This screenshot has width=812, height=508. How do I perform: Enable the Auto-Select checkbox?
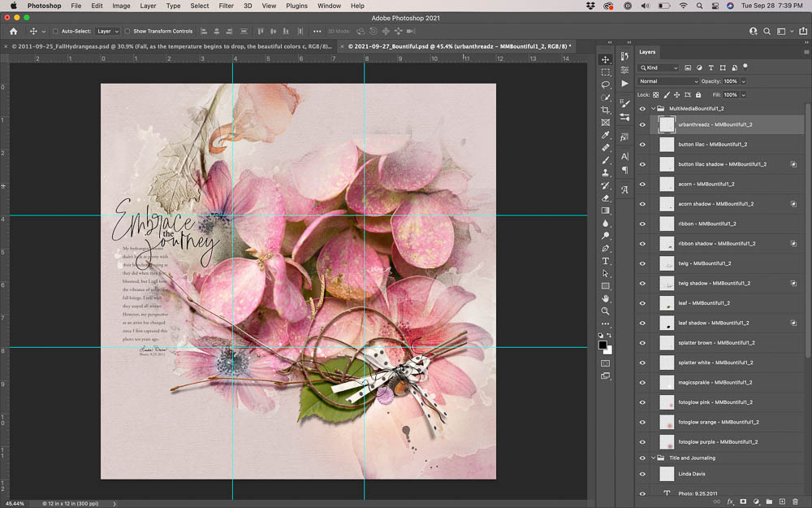[55, 31]
